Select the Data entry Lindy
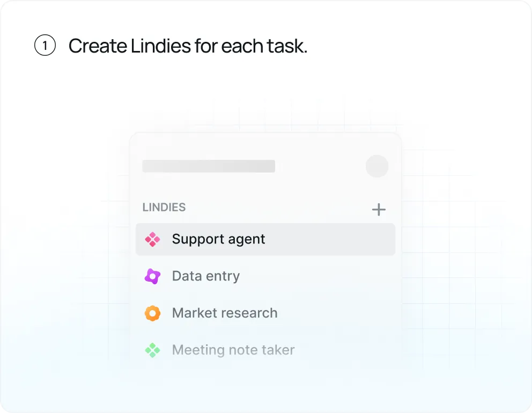This screenshot has height=413, width=532. 205,276
